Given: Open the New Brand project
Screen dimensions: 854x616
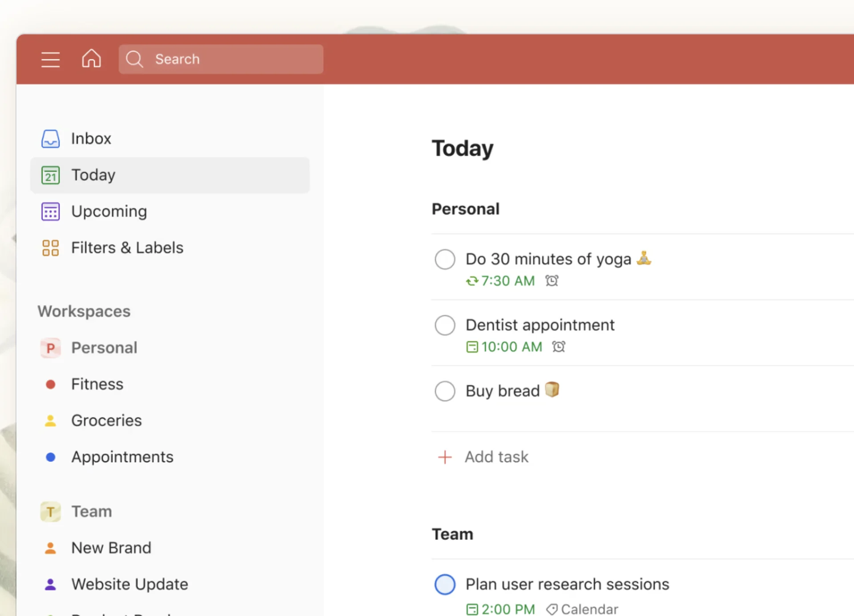Looking at the screenshot, I should click(x=111, y=548).
